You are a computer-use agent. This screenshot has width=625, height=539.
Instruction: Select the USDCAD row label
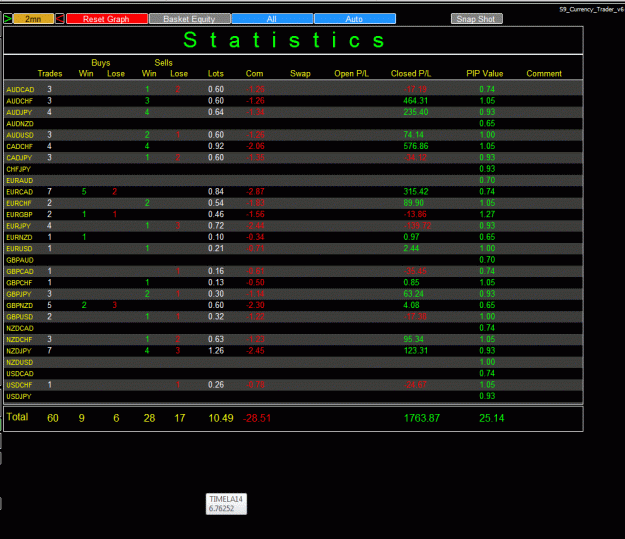(20, 374)
